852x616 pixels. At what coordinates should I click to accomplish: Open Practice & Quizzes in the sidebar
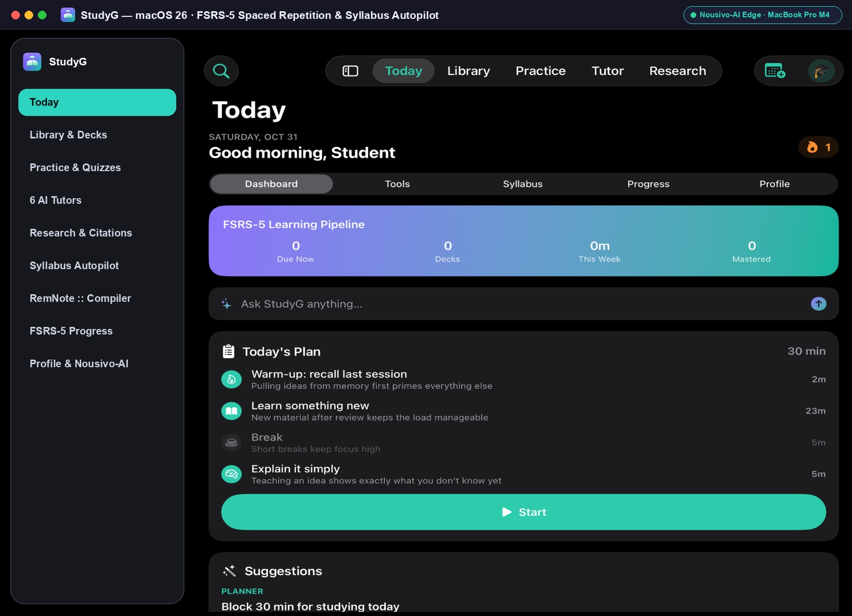point(97,168)
